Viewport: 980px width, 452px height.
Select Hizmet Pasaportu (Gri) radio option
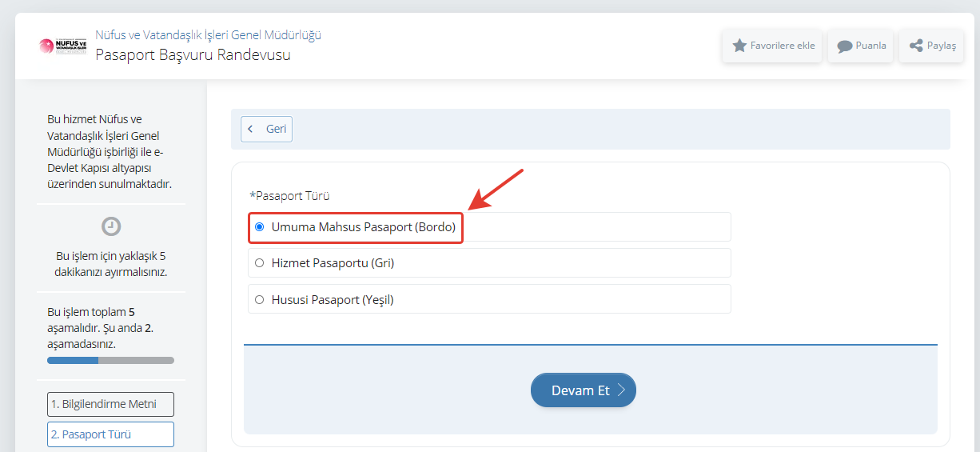[x=259, y=262]
